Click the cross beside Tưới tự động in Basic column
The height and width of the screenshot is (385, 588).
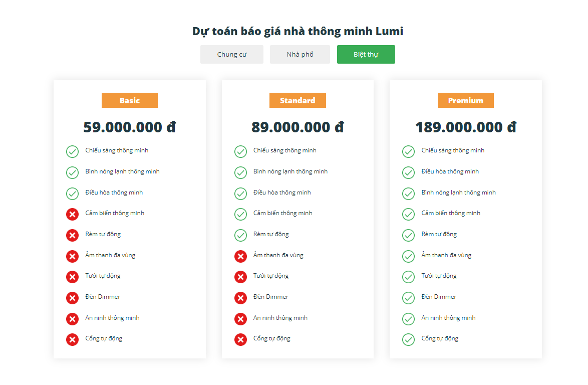pos(72,277)
